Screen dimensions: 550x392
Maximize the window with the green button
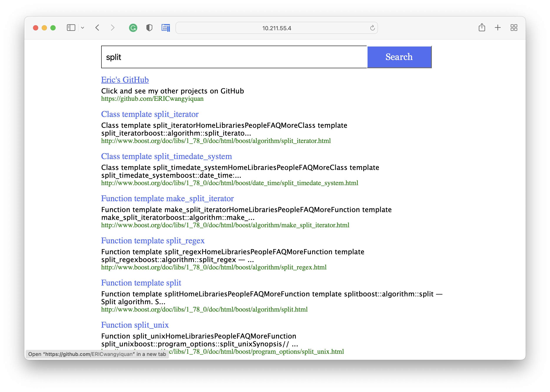pyautogui.click(x=53, y=28)
